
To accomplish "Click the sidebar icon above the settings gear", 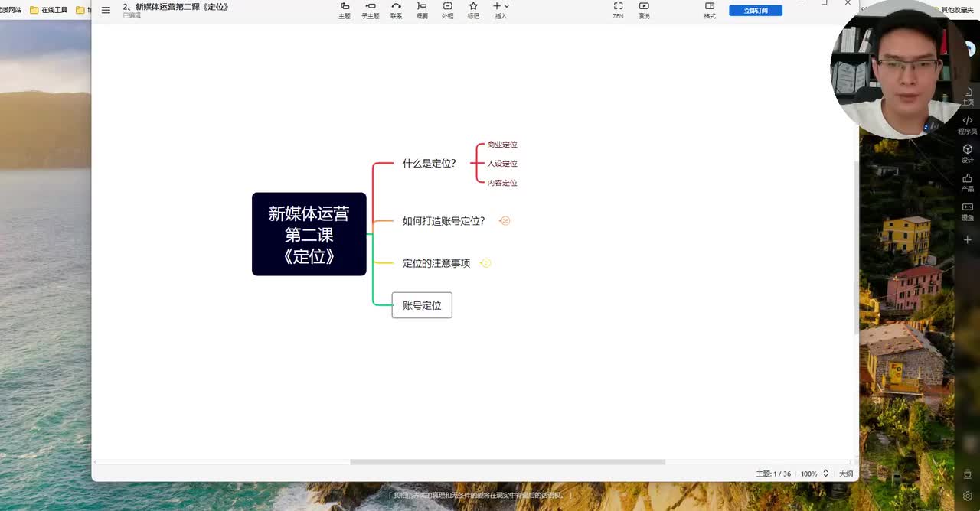I will click(968, 474).
